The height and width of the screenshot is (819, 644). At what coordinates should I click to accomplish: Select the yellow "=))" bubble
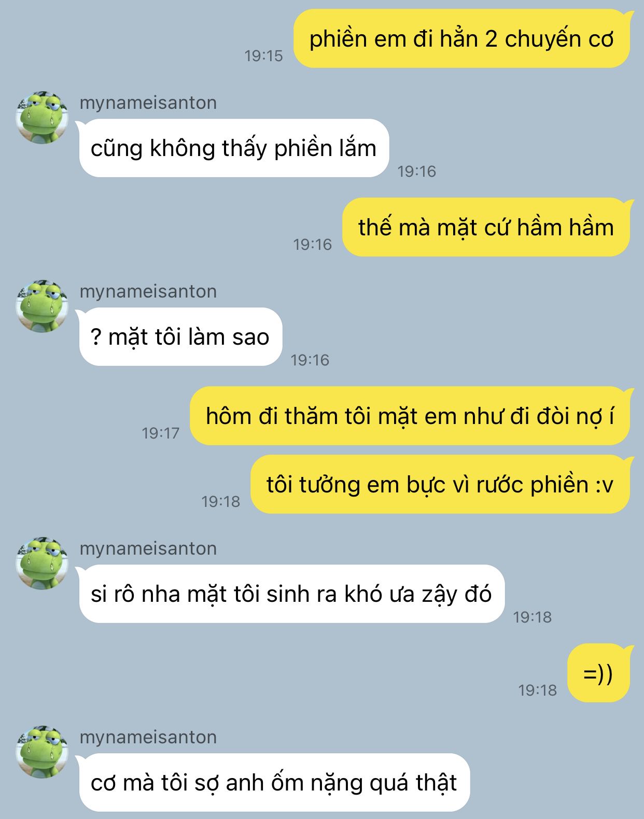(598, 673)
